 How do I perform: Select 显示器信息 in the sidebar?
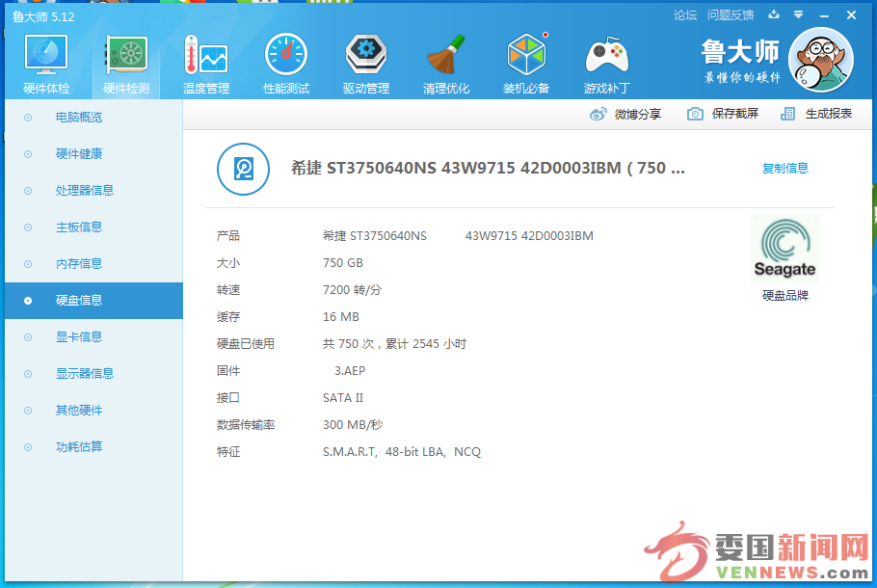(94, 374)
